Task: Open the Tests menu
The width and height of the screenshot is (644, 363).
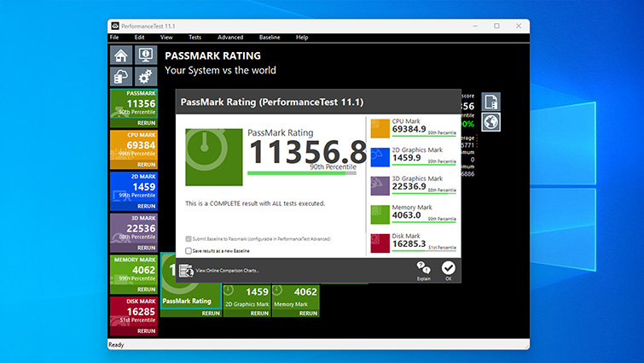Action: point(195,38)
